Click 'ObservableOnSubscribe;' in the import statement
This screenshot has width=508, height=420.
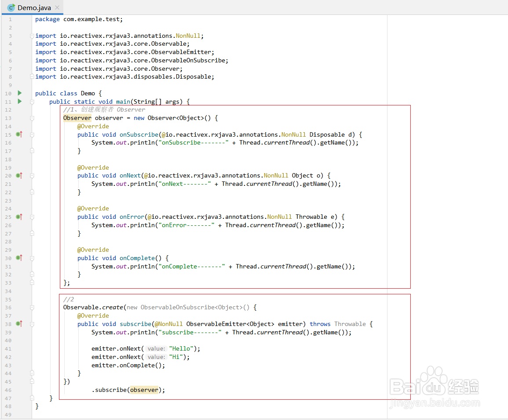pyautogui.click(x=190, y=61)
